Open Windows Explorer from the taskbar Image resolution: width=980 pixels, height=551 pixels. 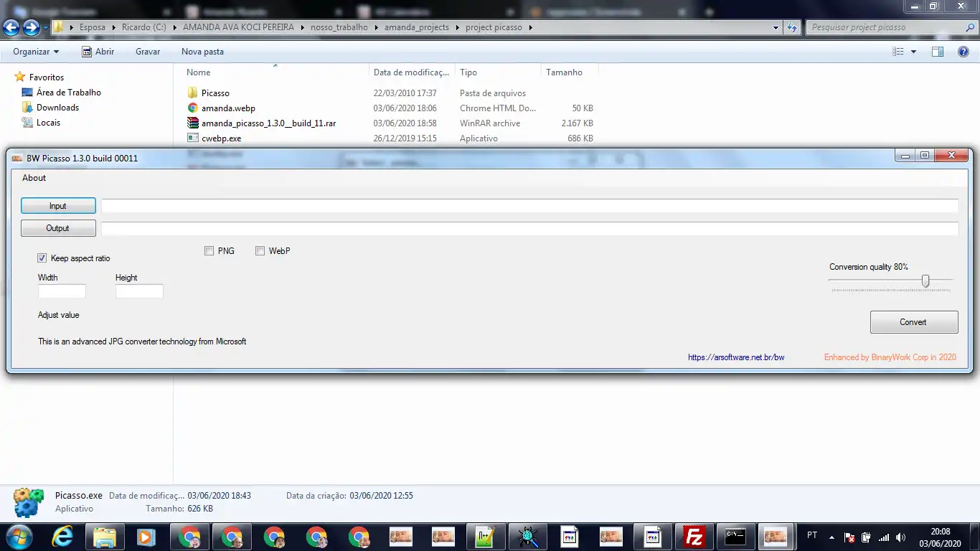click(105, 536)
